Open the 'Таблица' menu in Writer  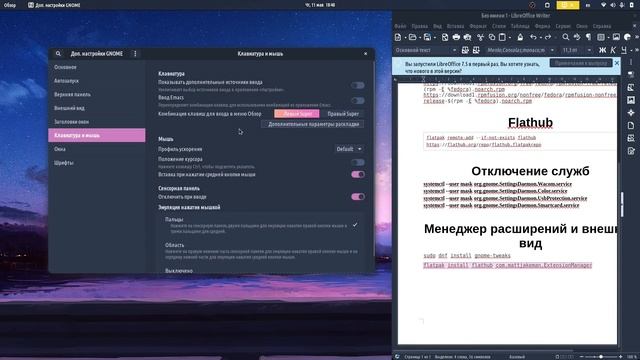pyautogui.click(x=520, y=26)
